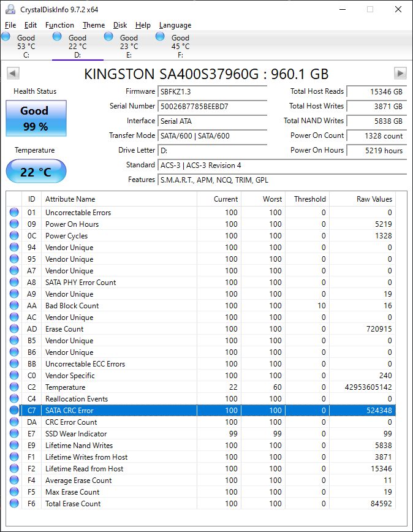Switch to drive F: at 45 °C

click(x=180, y=46)
